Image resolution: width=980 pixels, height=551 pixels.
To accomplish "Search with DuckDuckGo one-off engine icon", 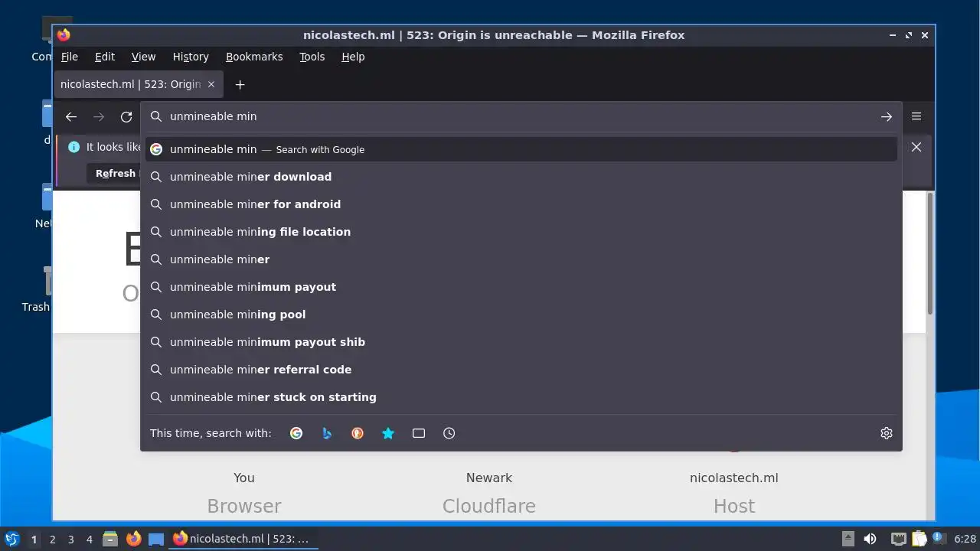I will [358, 433].
